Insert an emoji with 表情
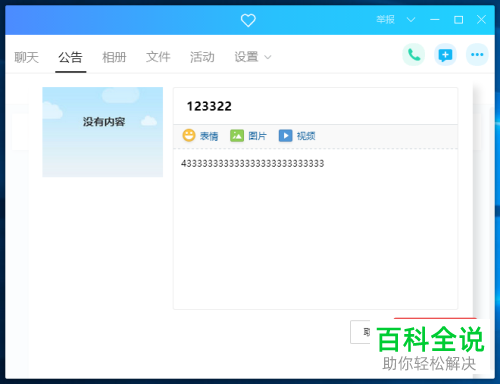 pyautogui.click(x=200, y=136)
